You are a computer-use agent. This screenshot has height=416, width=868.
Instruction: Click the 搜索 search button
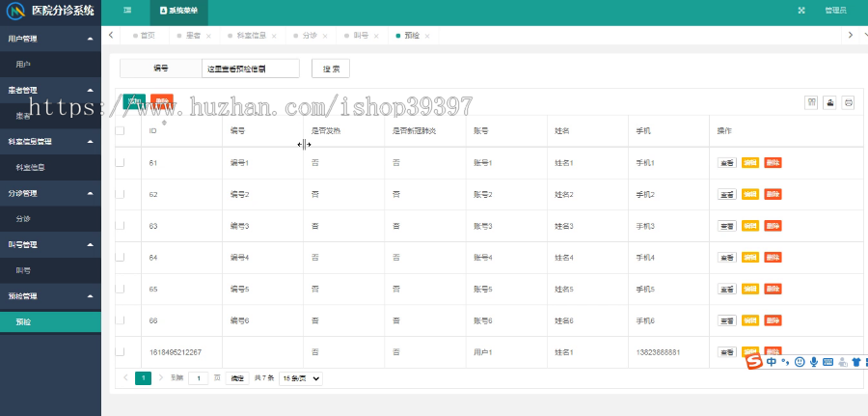coord(331,69)
